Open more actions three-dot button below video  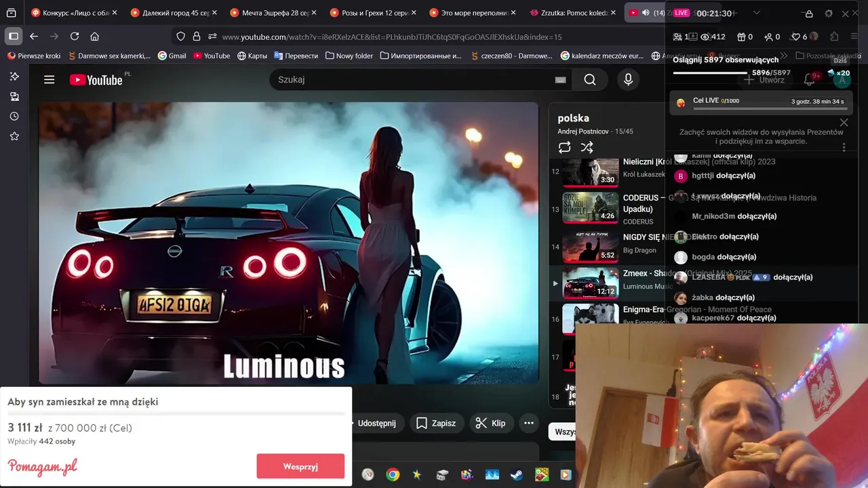click(529, 423)
